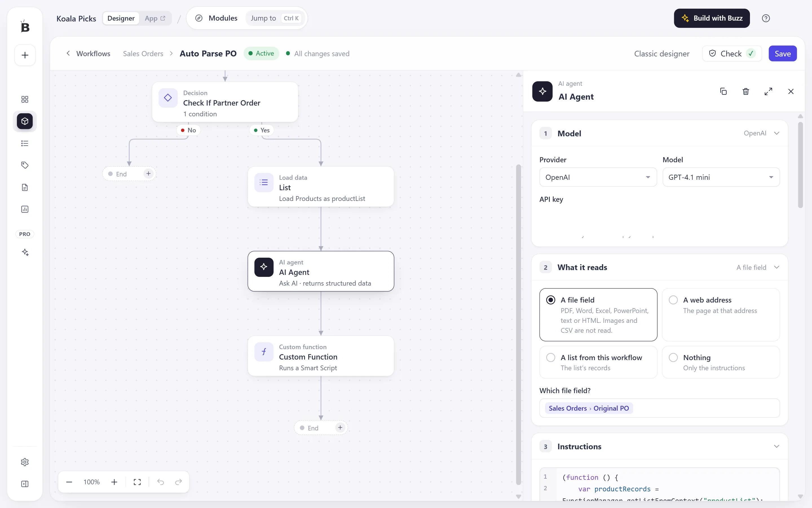Open the document icon in the sidebar

pos(25,187)
